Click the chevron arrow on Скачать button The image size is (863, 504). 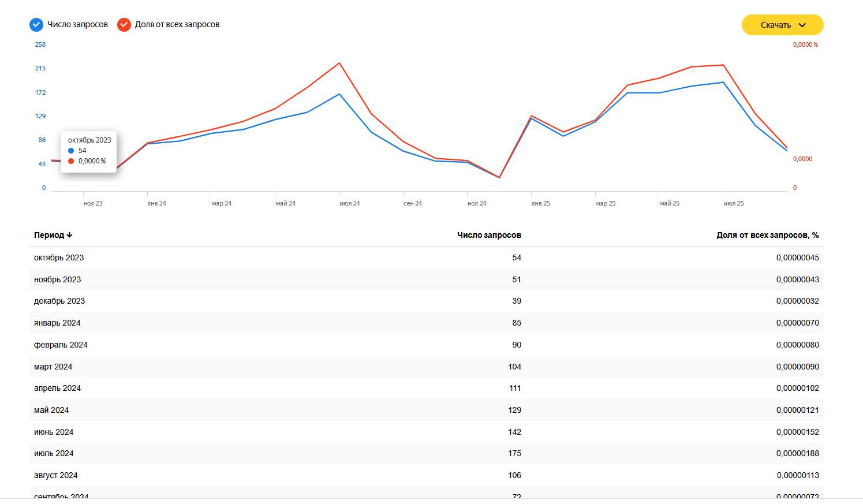tap(802, 25)
